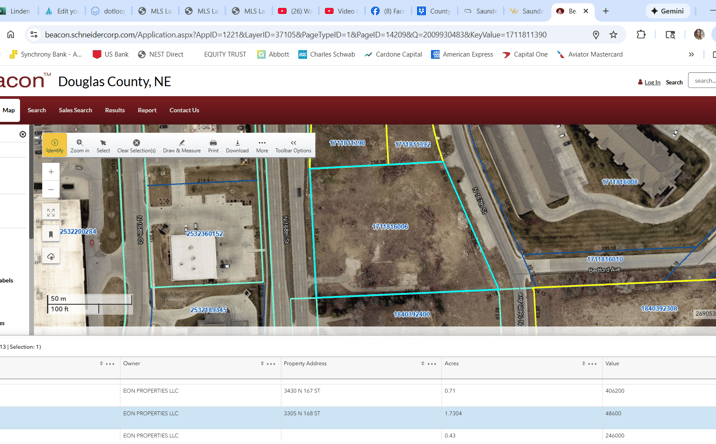Select the Identify map tool

[x=54, y=145]
